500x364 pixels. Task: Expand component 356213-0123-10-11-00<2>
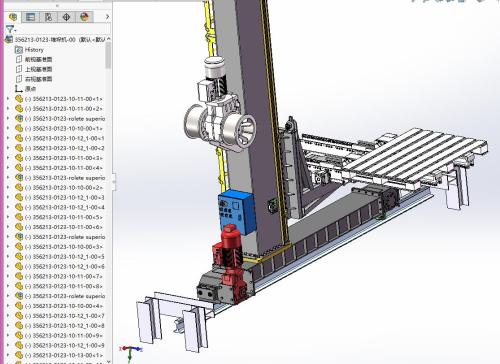pyautogui.click(x=8, y=109)
